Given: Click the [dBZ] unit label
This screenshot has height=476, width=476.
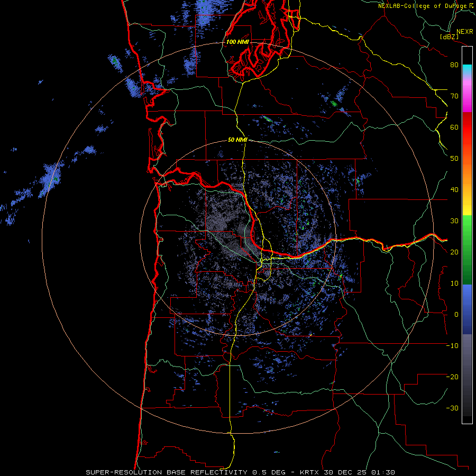Looking at the screenshot, I should coord(449,36).
